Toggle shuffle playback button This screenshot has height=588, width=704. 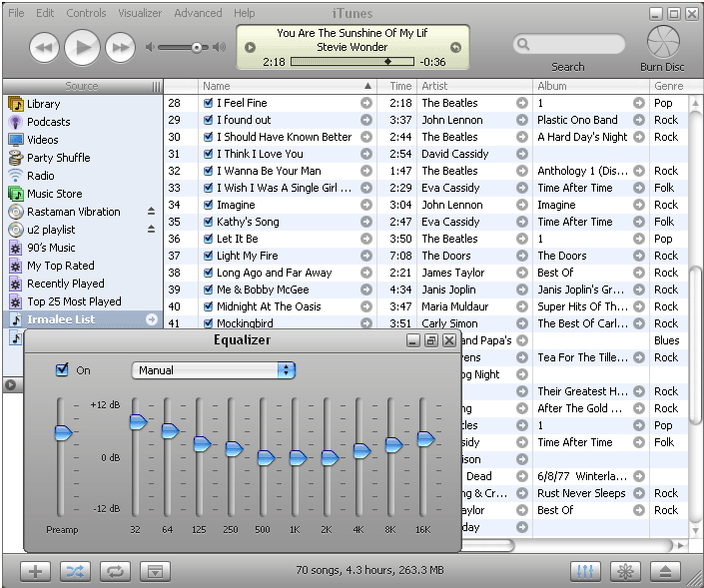[x=75, y=571]
